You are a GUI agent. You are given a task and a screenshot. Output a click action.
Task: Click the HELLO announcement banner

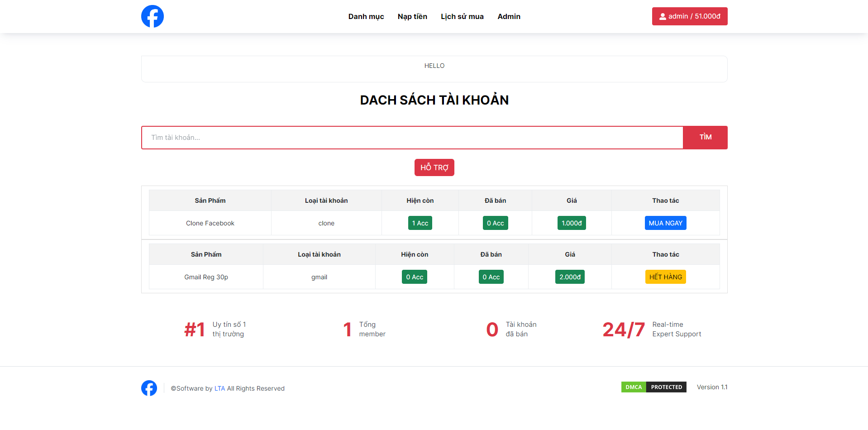coord(434,66)
